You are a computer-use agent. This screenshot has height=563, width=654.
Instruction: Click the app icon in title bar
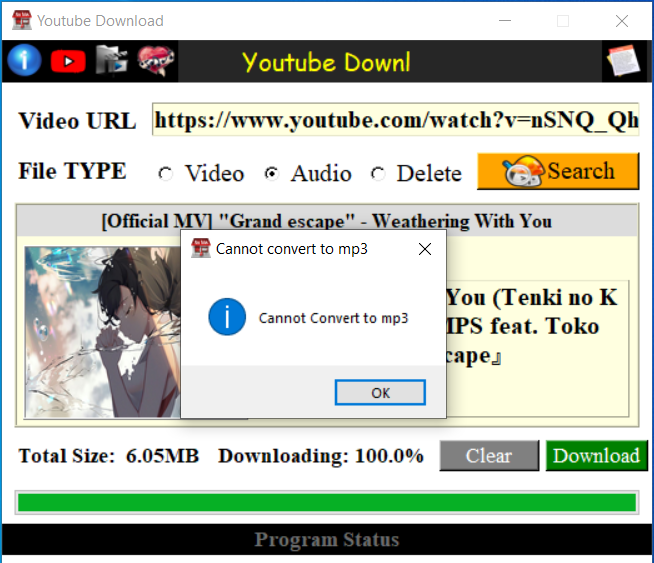[22, 20]
